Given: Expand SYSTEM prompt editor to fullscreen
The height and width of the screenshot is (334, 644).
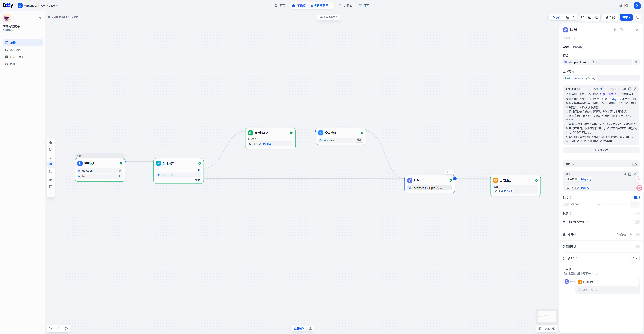Looking at the screenshot, I should [x=635, y=89].
